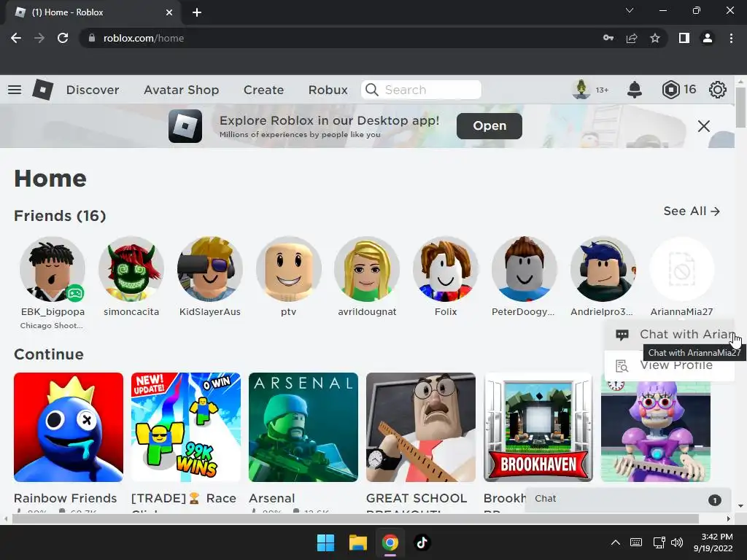
Task: Click the share page icon
Action: [632, 38]
